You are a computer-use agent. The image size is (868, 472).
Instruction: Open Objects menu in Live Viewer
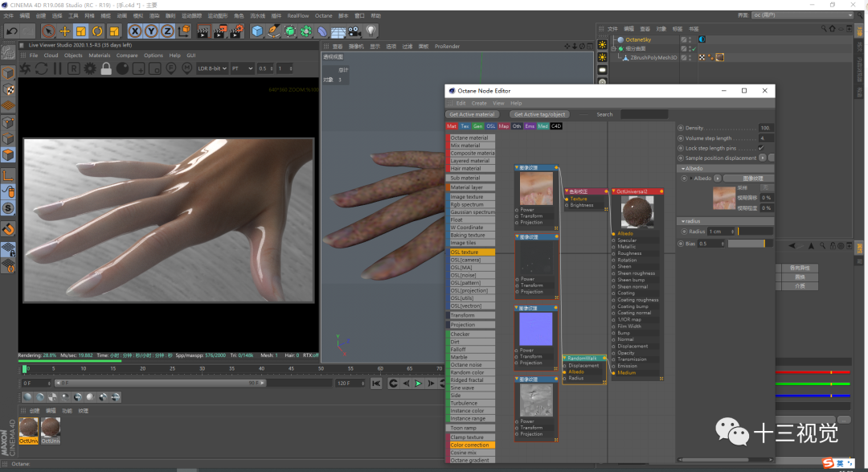pyautogui.click(x=73, y=55)
